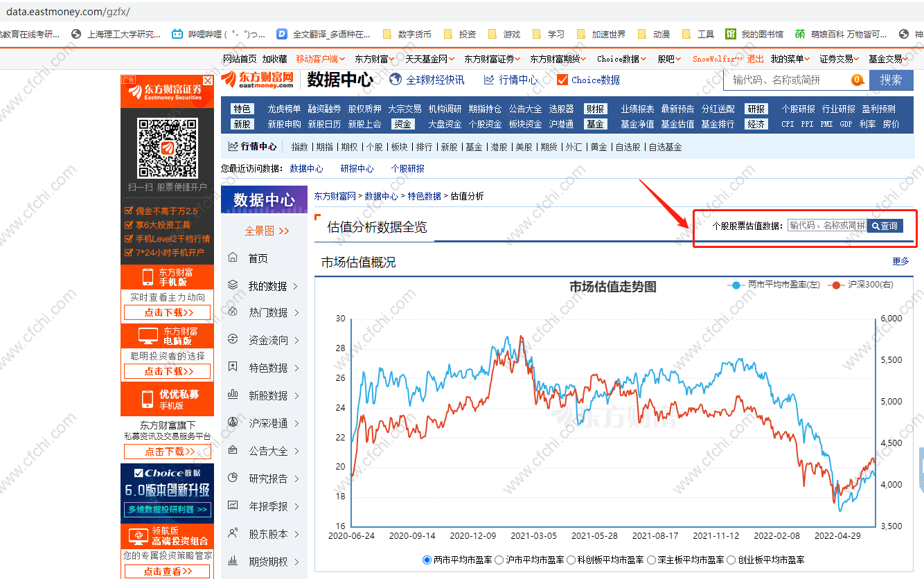Click the 行情中心 chart icon in header
The height and width of the screenshot is (579, 924).
(489, 80)
